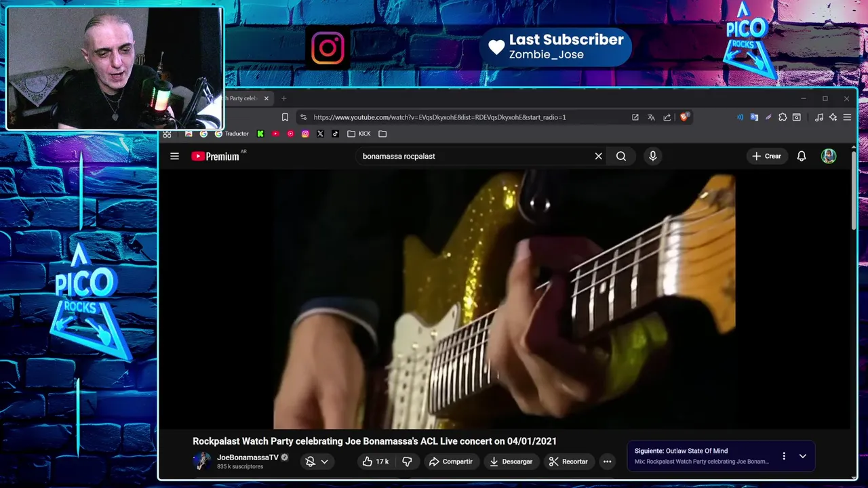Open the JoeBonamassaTV channel name link

[248, 457]
